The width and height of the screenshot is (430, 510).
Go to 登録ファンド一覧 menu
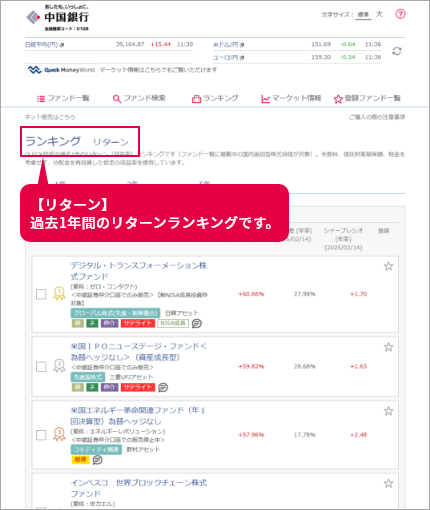[367, 98]
